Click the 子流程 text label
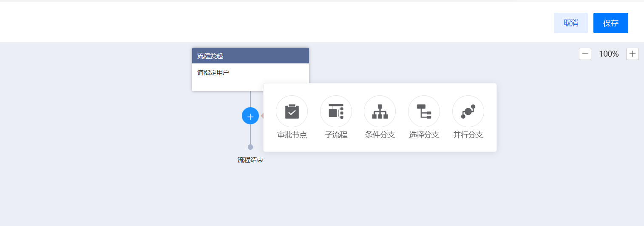This screenshot has height=226, width=644. (336, 135)
